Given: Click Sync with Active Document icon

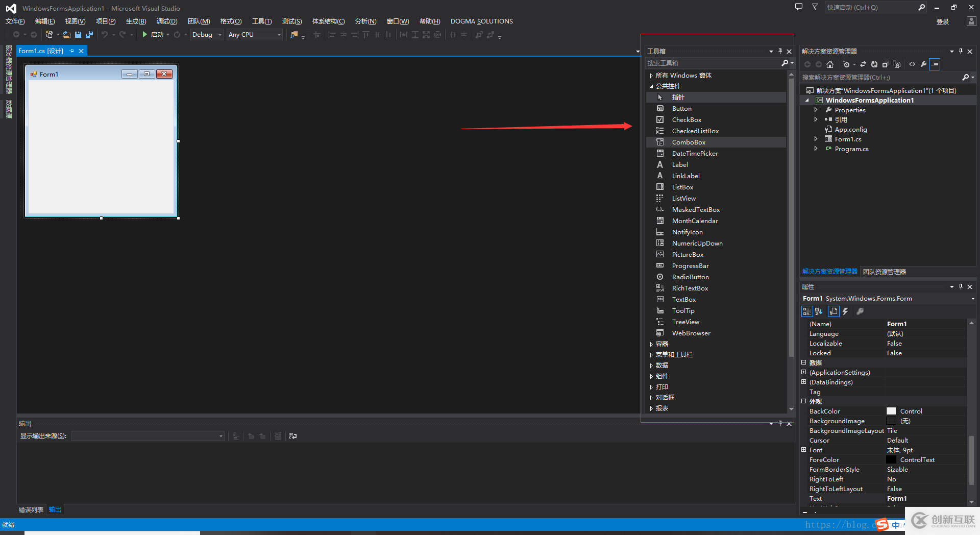Looking at the screenshot, I should point(863,64).
